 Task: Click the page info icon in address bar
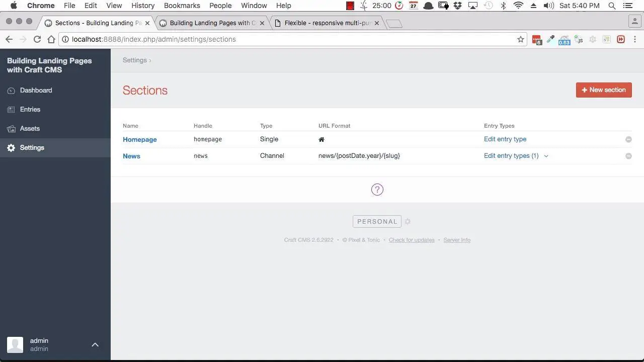coord(65,39)
